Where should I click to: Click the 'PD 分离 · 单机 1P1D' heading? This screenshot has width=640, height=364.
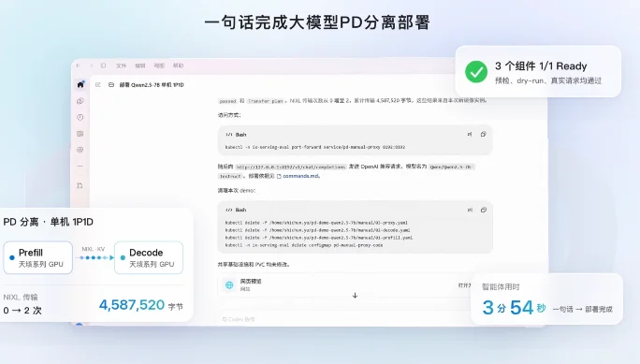48,222
